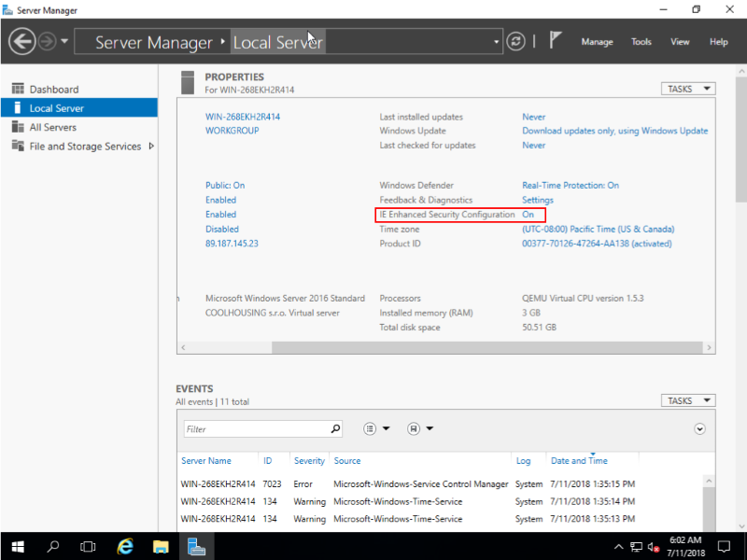Select the 1:35:14 PM Time-Service warning
This screenshot has height=560, width=747.
click(x=408, y=501)
